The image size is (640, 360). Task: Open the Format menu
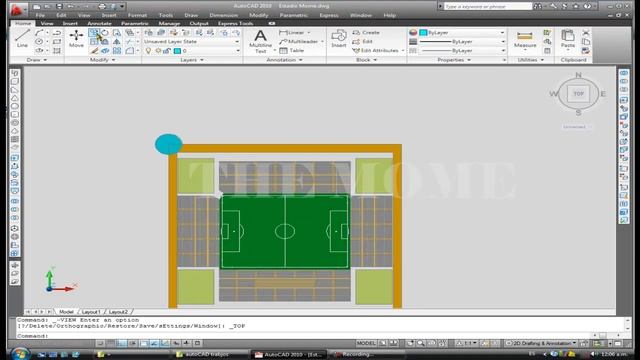pos(137,15)
